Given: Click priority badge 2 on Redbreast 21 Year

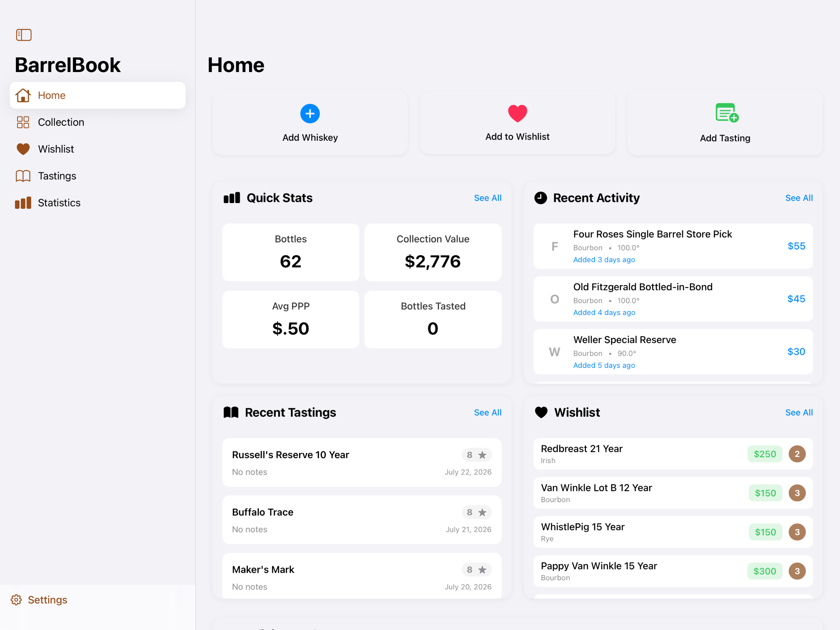Looking at the screenshot, I should pyautogui.click(x=797, y=454).
